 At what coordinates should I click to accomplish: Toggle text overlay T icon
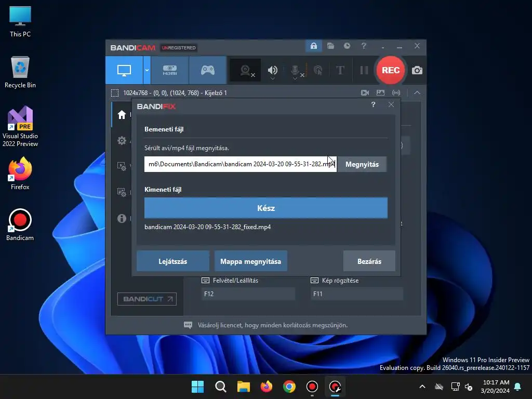pyautogui.click(x=340, y=70)
